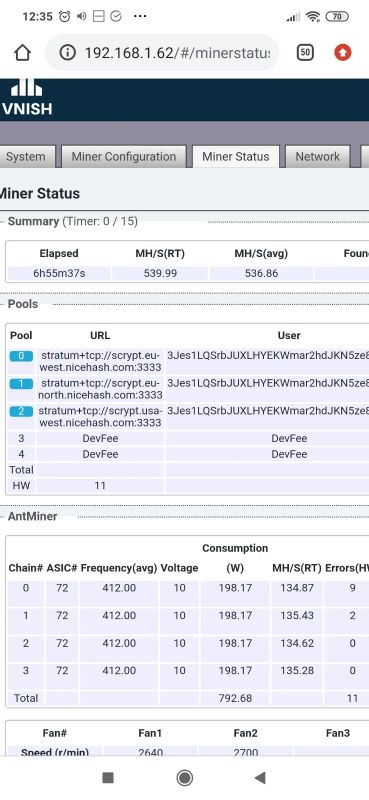Tap the scrypt.usa-west.nicehash.com pool URL
Image resolution: width=369 pixels, height=800 pixels.
coord(101,416)
